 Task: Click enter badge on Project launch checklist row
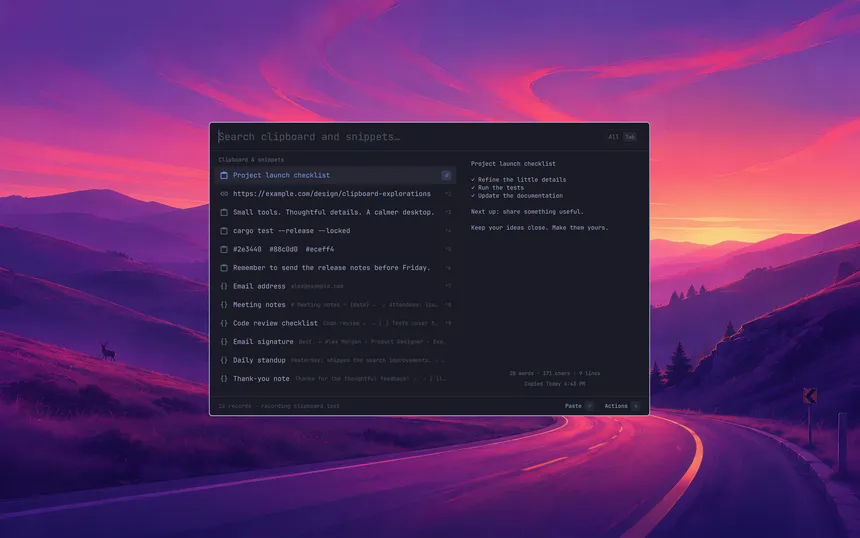pyautogui.click(x=446, y=175)
